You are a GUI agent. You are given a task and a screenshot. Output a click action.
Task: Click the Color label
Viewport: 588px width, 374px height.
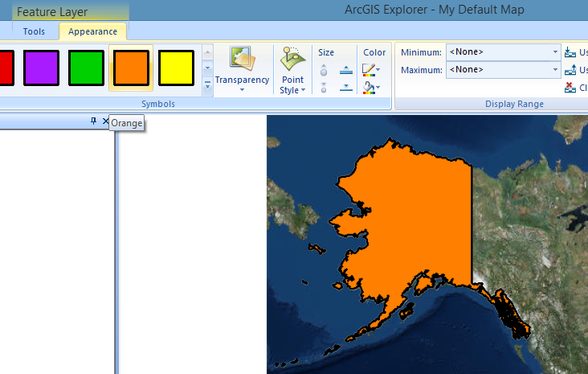pyautogui.click(x=374, y=52)
